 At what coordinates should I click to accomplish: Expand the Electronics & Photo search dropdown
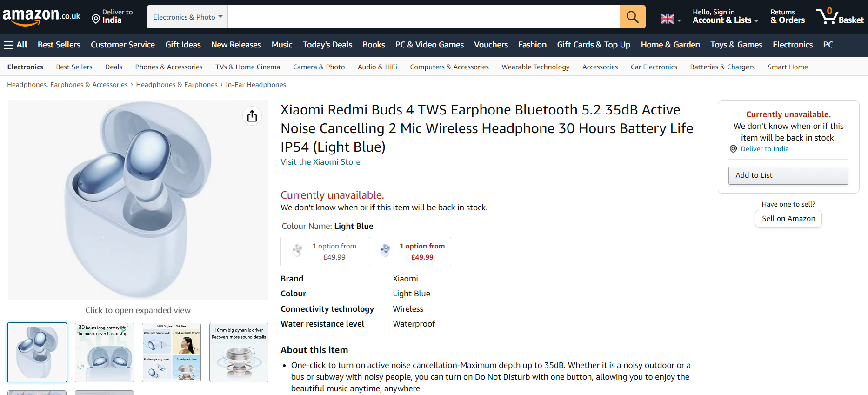[187, 17]
